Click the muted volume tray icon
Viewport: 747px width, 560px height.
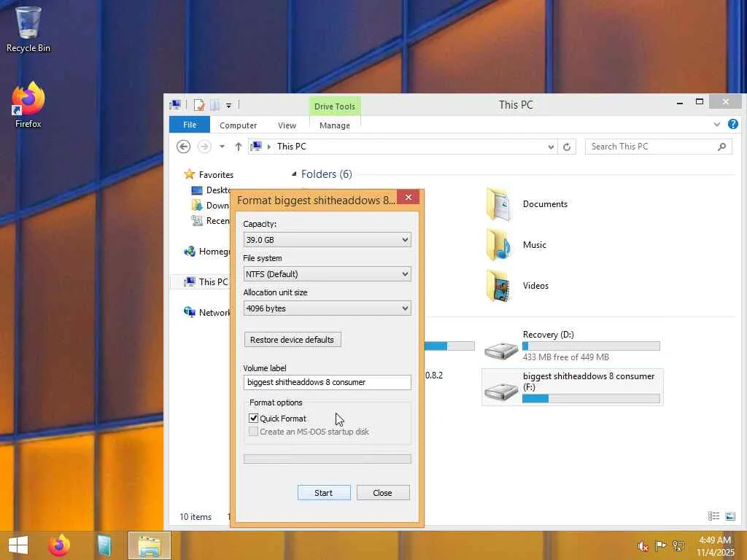click(x=643, y=545)
